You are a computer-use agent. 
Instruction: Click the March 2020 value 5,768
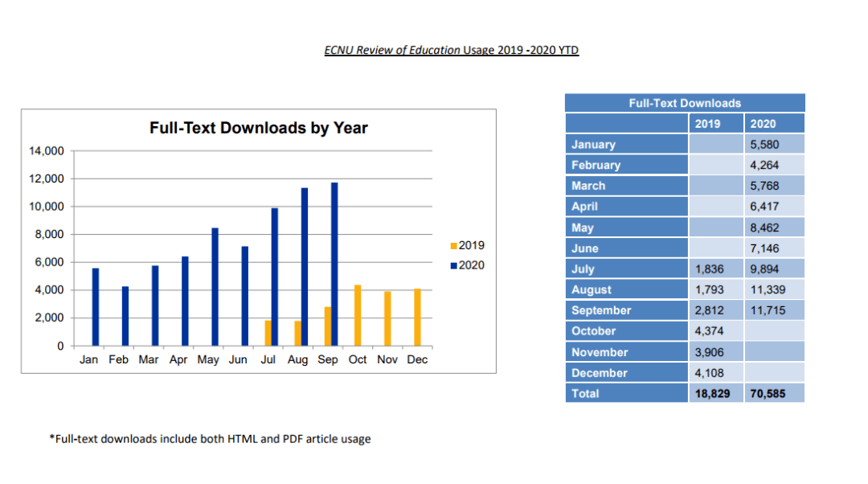764,186
